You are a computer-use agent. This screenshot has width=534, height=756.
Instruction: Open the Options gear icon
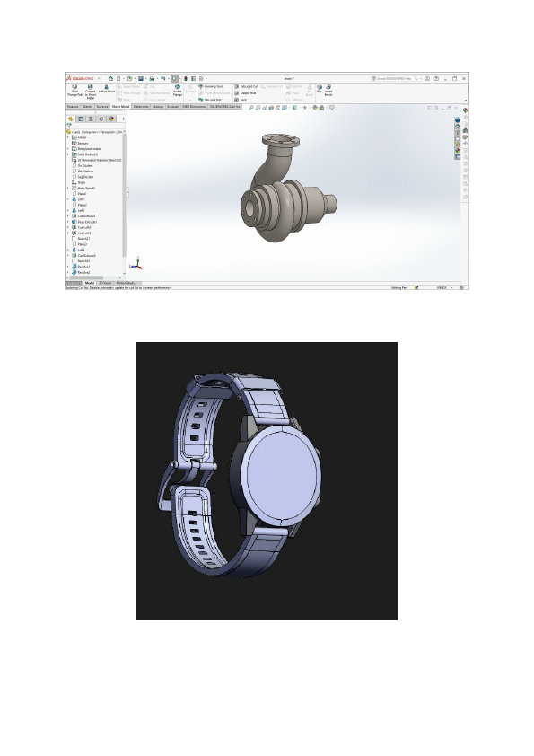[201, 78]
